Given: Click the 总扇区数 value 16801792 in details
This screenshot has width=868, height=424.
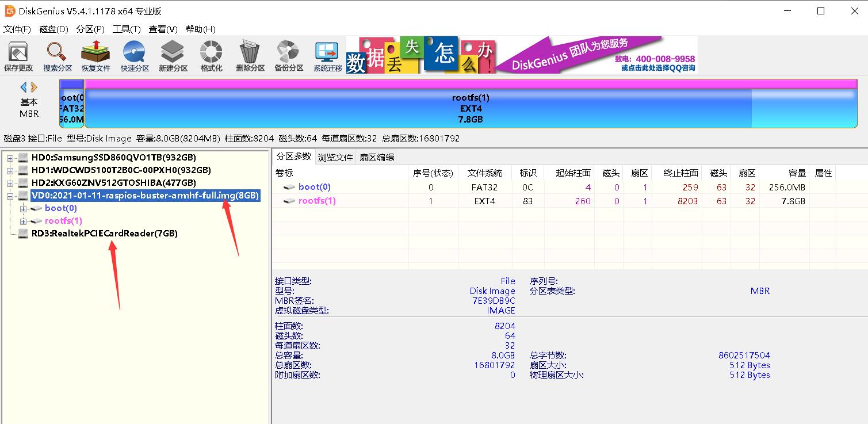Looking at the screenshot, I should (x=495, y=365).
